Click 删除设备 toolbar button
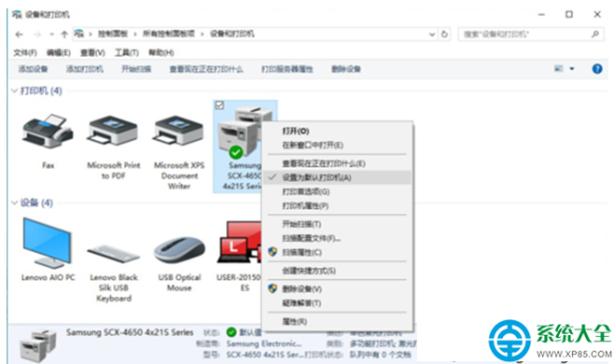Viewport: 614px width, 364px height. (x=346, y=69)
